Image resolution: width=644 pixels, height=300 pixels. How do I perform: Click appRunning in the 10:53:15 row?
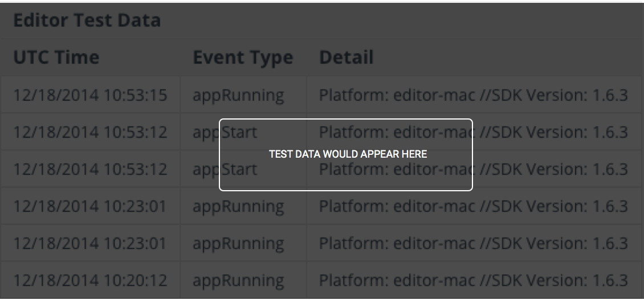pyautogui.click(x=238, y=95)
